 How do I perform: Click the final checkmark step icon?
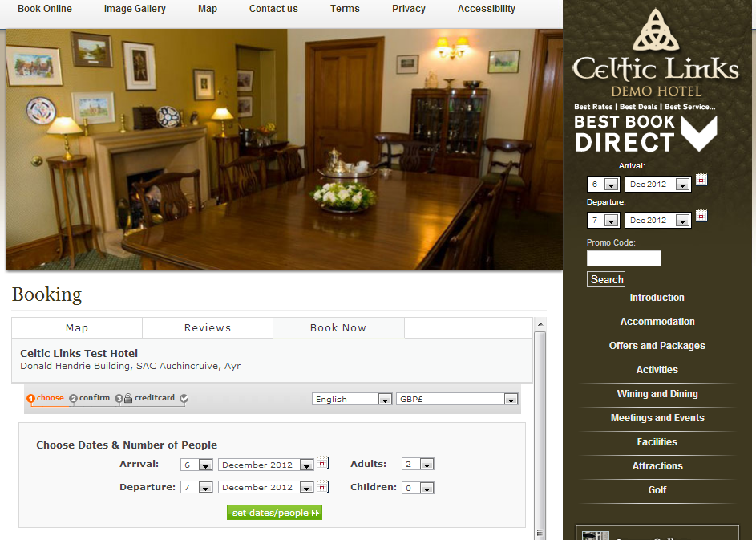[184, 398]
